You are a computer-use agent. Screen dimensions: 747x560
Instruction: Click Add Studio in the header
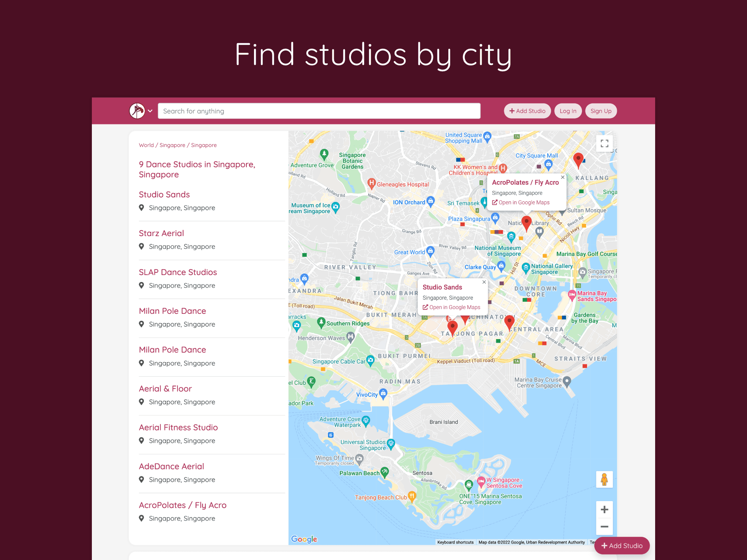pyautogui.click(x=527, y=111)
